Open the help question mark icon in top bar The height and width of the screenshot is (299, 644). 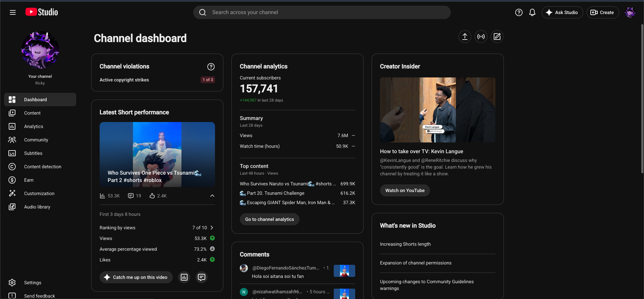click(519, 12)
